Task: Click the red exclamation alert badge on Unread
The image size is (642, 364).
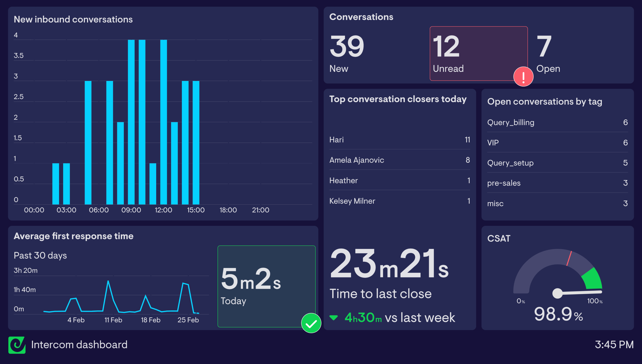Action: pyautogui.click(x=523, y=77)
